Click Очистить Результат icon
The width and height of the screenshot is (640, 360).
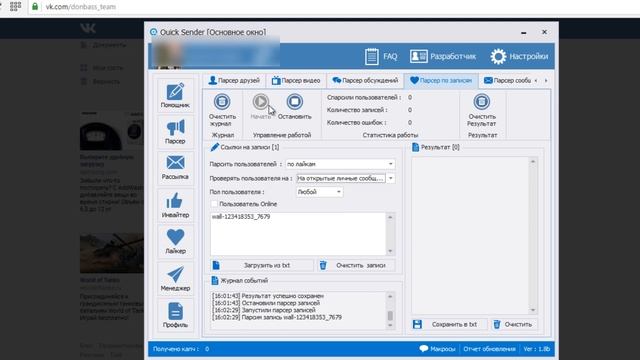(x=482, y=109)
